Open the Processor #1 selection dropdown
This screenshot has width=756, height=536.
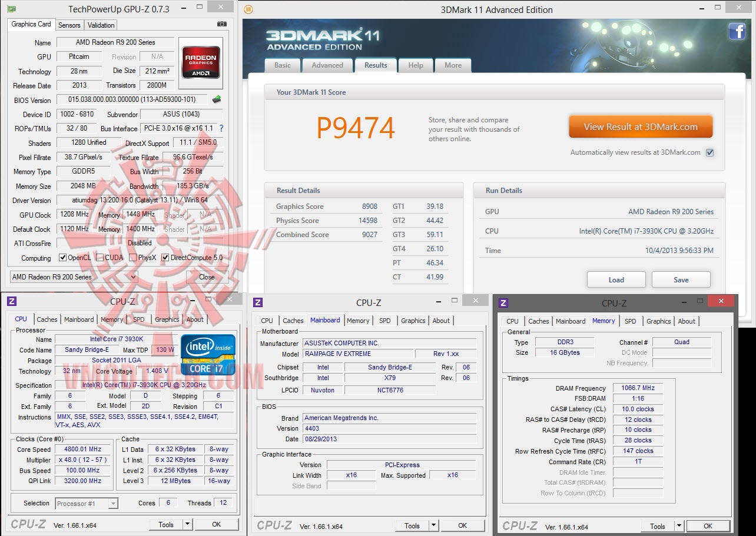[87, 503]
